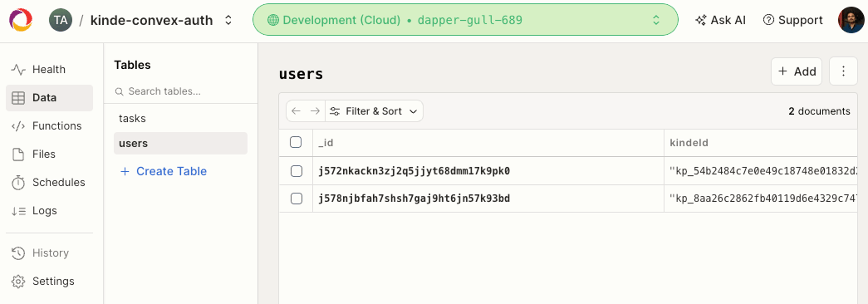Select the tasks table
Image resolution: width=868 pixels, height=304 pixels.
[180, 118]
